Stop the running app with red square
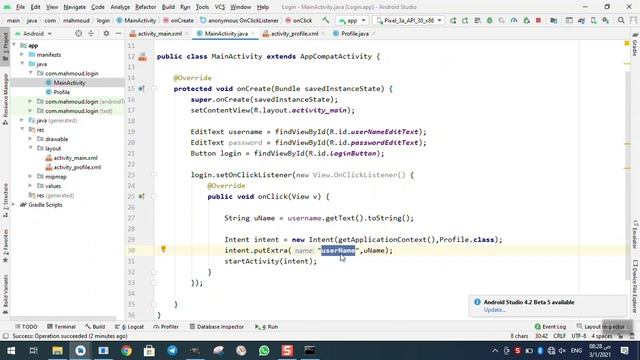Screen dimensions: 640x360 tap(538, 20)
